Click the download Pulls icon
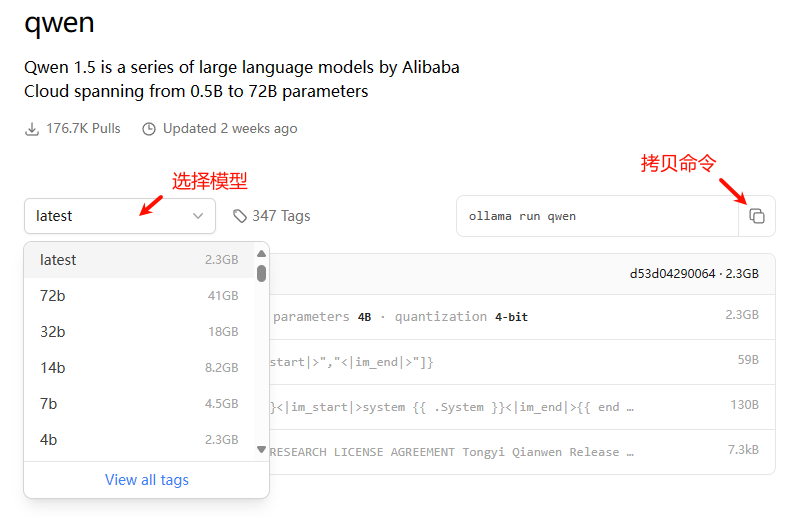 (x=32, y=129)
